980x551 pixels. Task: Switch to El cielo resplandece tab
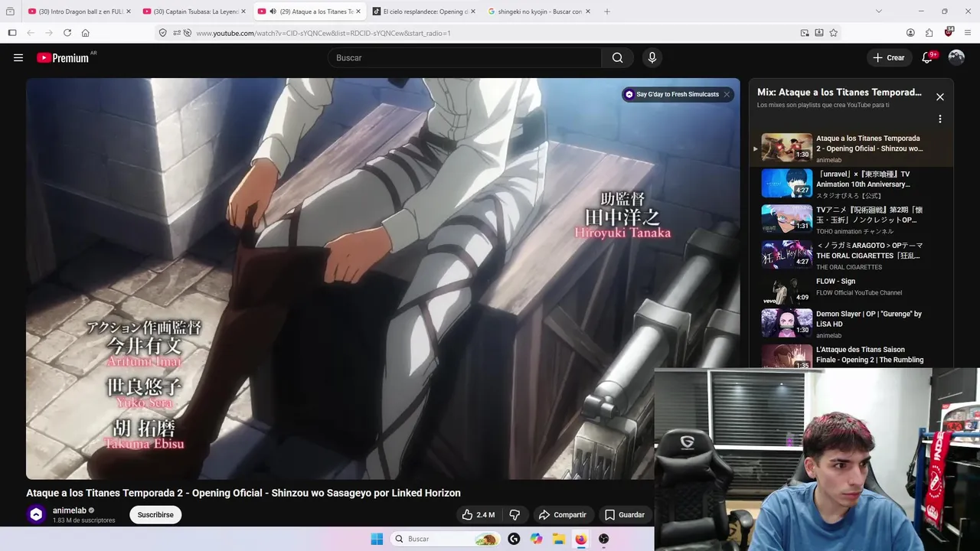point(424,11)
